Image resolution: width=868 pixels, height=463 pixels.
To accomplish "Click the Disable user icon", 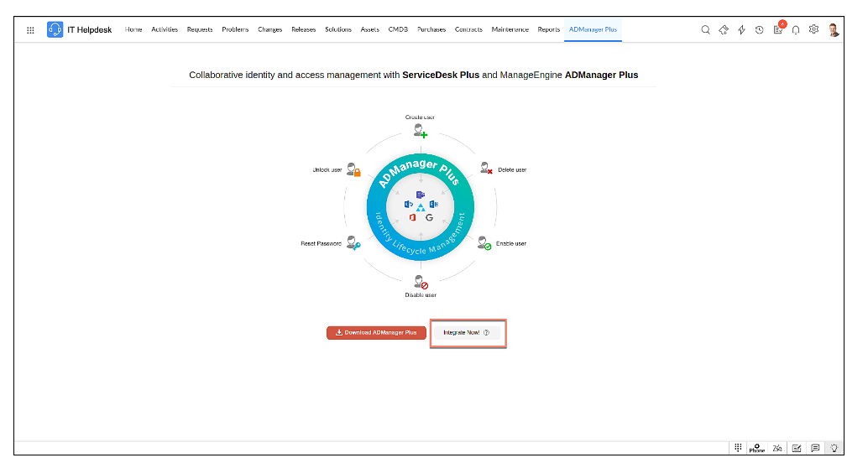I will [421, 282].
